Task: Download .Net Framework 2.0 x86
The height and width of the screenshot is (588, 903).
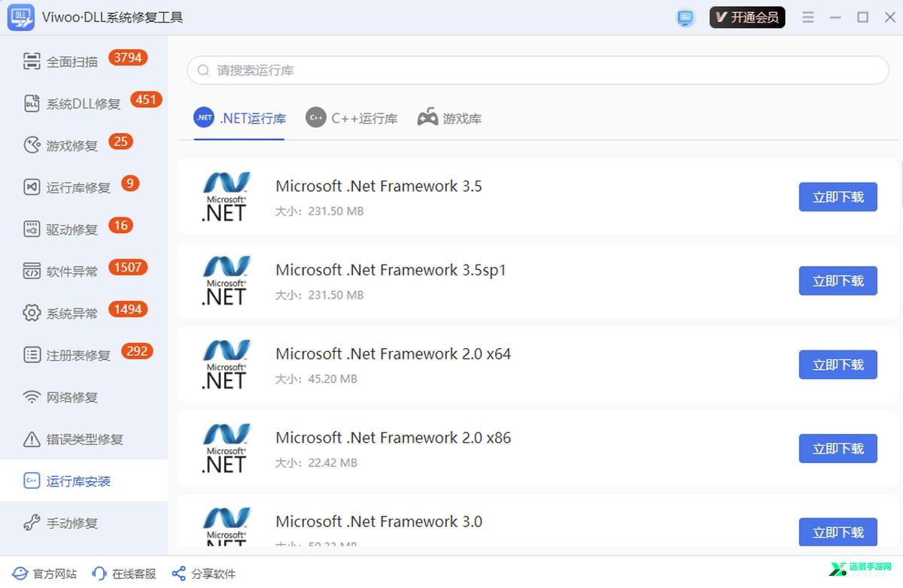Action: click(x=838, y=449)
